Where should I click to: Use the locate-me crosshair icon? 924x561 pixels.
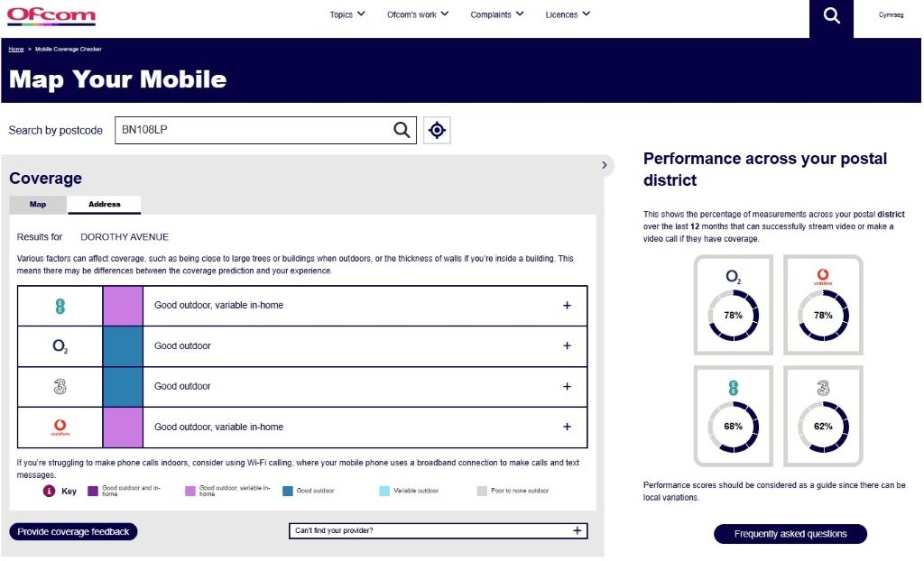click(x=437, y=130)
